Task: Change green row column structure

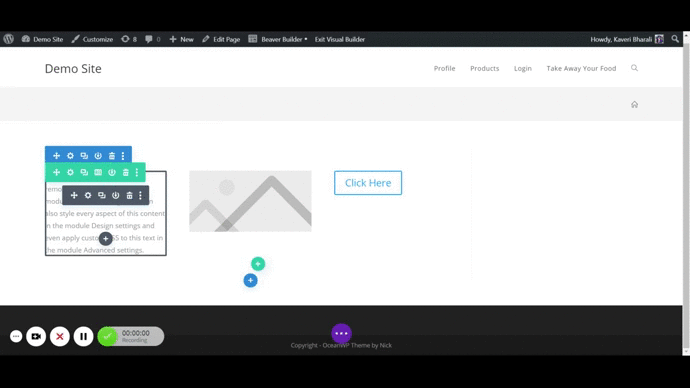Action: [x=98, y=172]
